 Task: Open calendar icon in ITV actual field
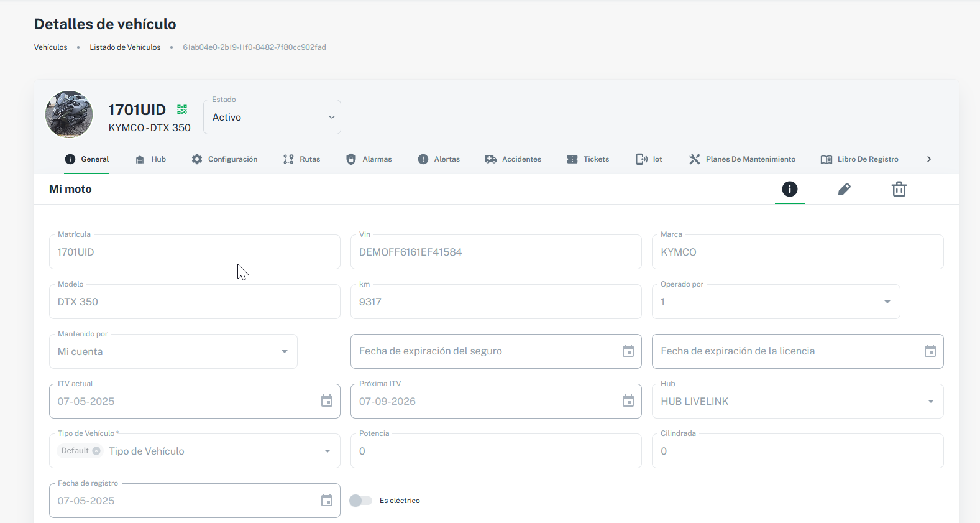(327, 401)
